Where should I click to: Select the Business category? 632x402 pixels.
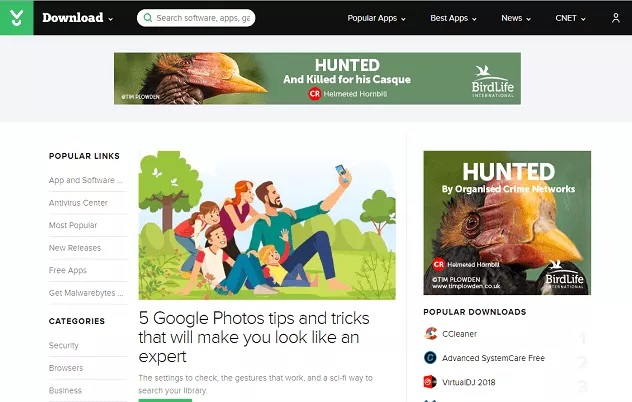[65, 391]
